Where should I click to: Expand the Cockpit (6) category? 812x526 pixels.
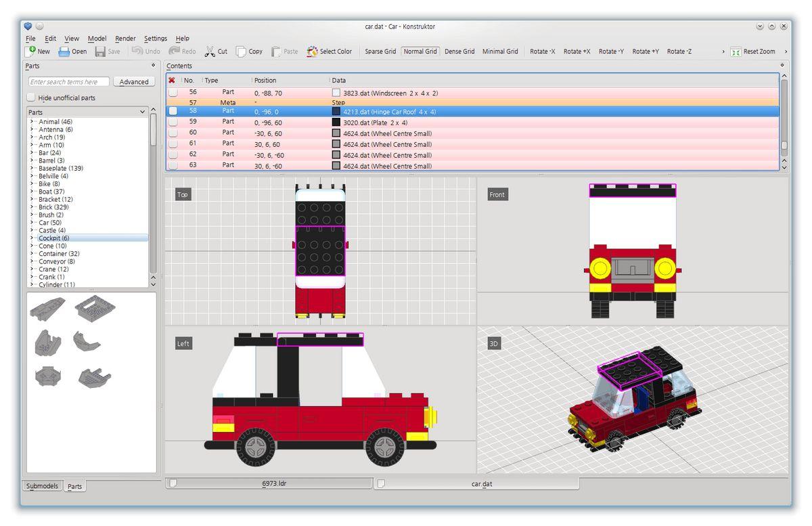[31, 238]
